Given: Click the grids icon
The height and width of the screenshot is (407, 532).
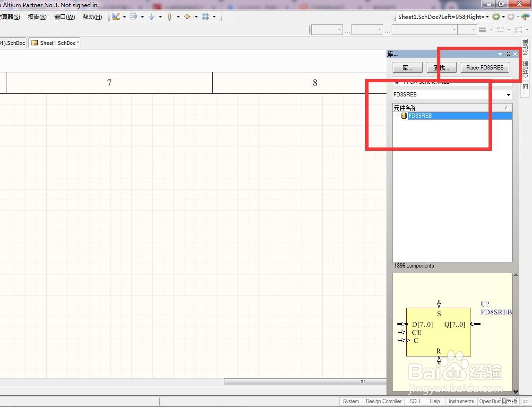Looking at the screenshot, I should click(x=206, y=17).
